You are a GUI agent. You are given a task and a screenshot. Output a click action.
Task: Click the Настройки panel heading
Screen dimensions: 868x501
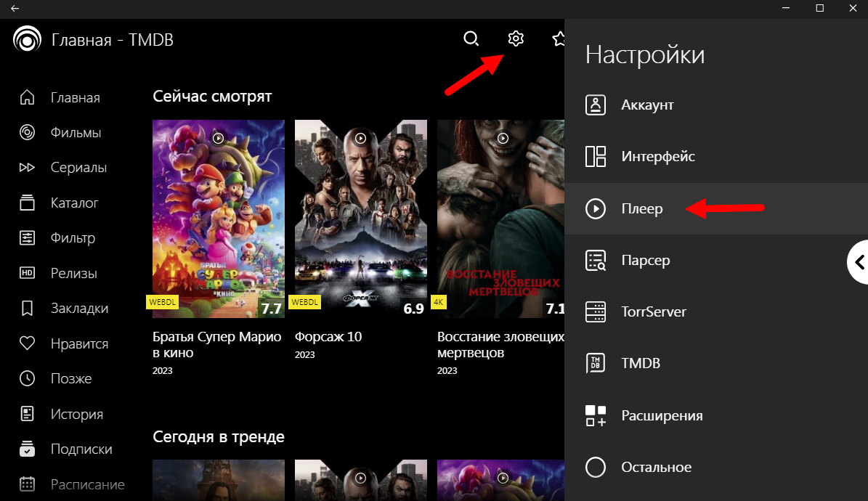pos(645,54)
